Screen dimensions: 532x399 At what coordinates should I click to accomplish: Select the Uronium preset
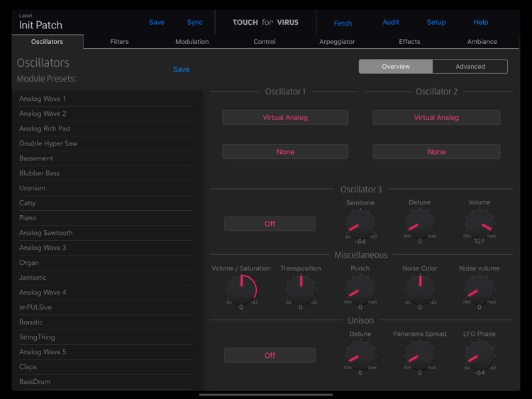point(106,188)
